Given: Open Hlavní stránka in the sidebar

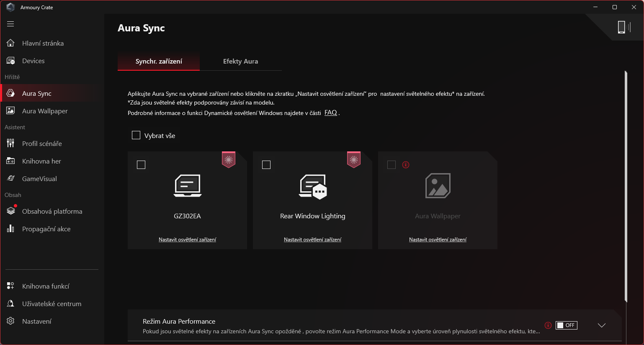Looking at the screenshot, I should click(x=52, y=43).
